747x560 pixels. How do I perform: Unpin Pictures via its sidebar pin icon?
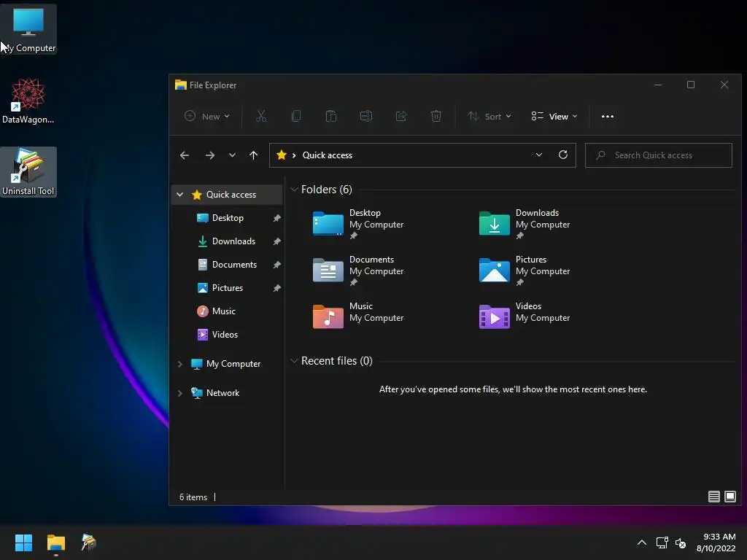[x=276, y=288]
